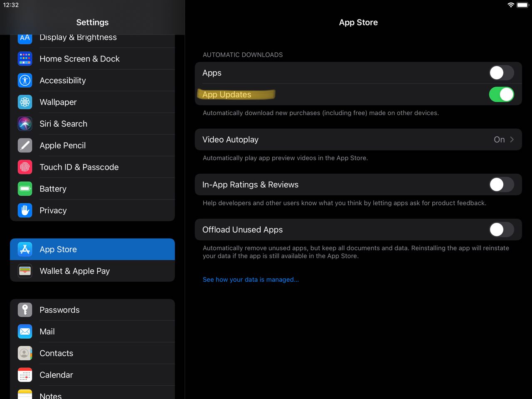Open Wallet & Apple Pay settings

tap(92, 271)
